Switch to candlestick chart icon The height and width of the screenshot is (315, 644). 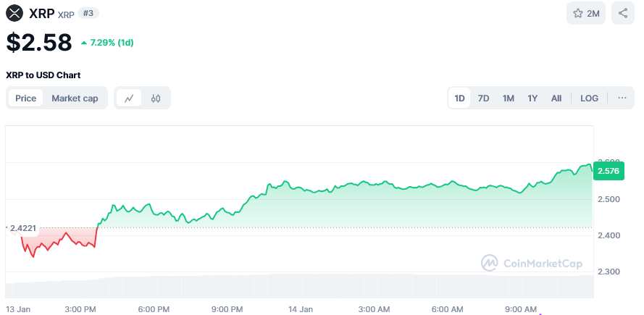click(x=156, y=98)
